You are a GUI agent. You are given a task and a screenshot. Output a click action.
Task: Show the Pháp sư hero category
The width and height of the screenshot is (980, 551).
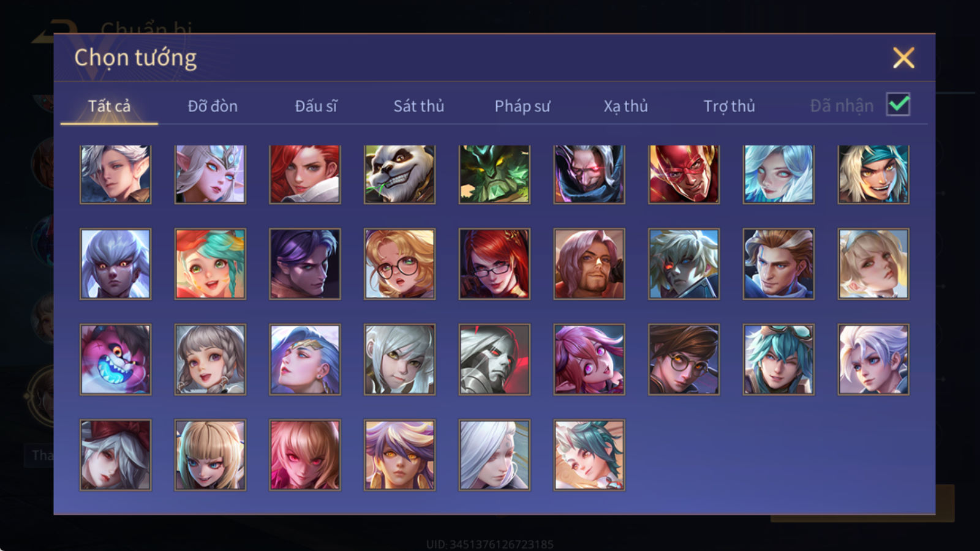522,106
